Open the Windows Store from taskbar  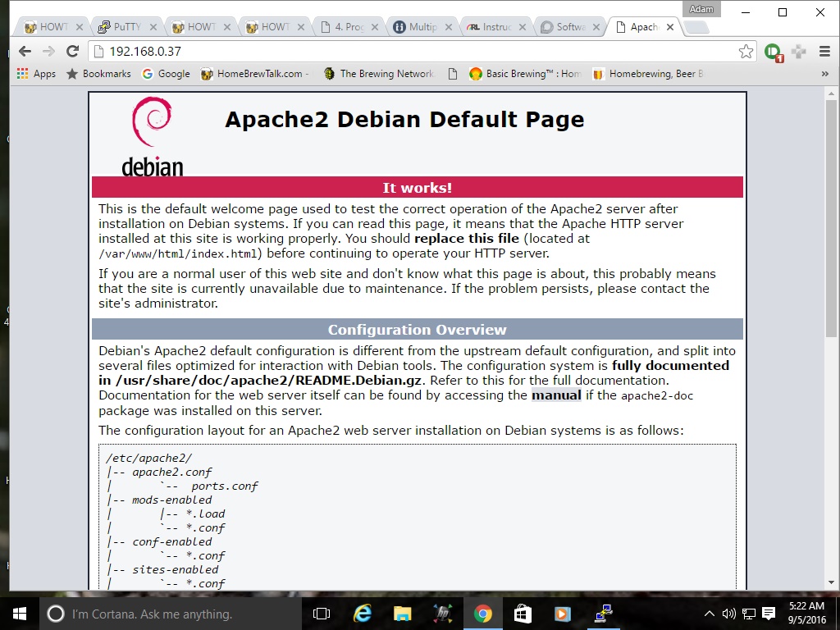coord(523,614)
